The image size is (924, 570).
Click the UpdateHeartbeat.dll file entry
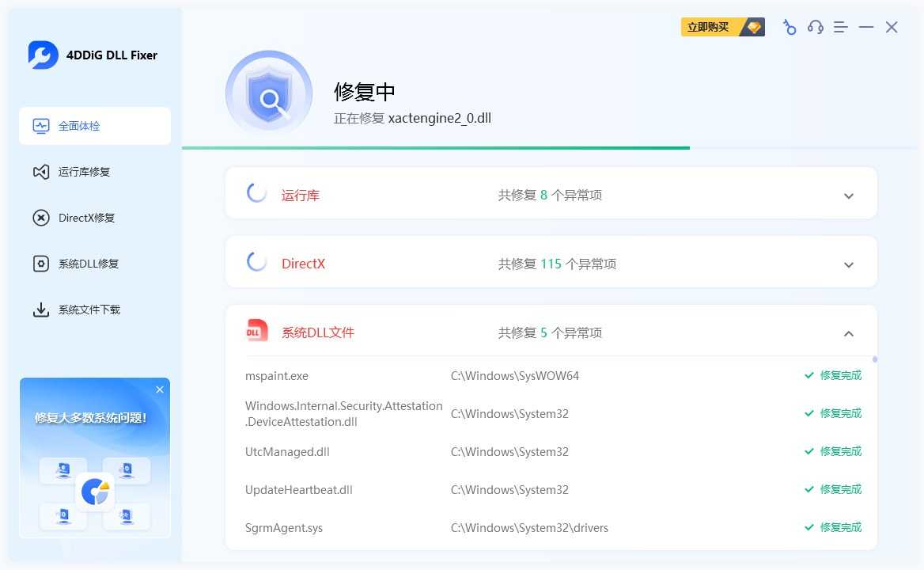(299, 490)
